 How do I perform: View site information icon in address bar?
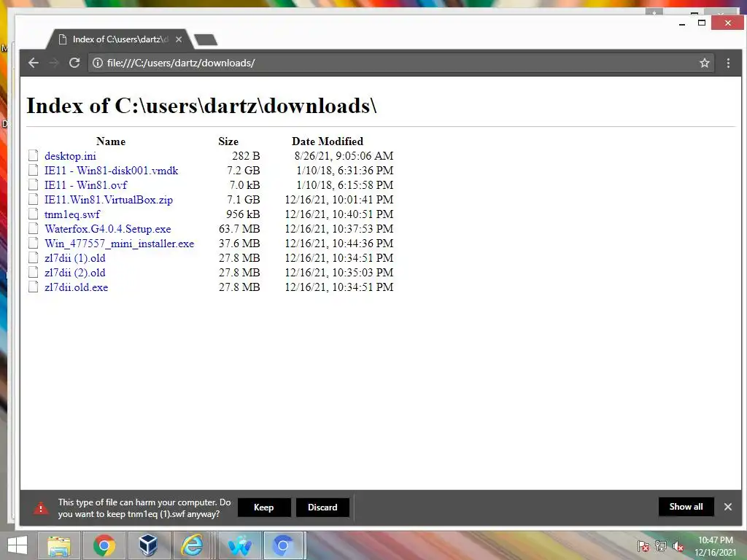(97, 63)
